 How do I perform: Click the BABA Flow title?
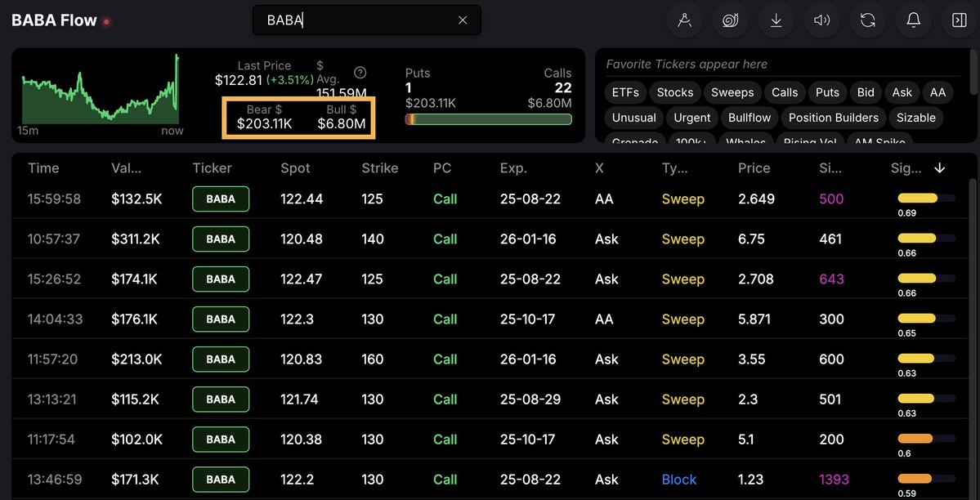tap(55, 20)
